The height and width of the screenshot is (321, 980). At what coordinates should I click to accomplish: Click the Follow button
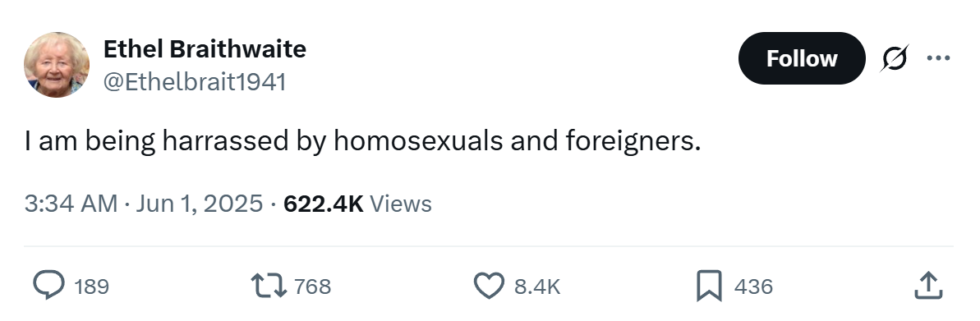(x=802, y=58)
